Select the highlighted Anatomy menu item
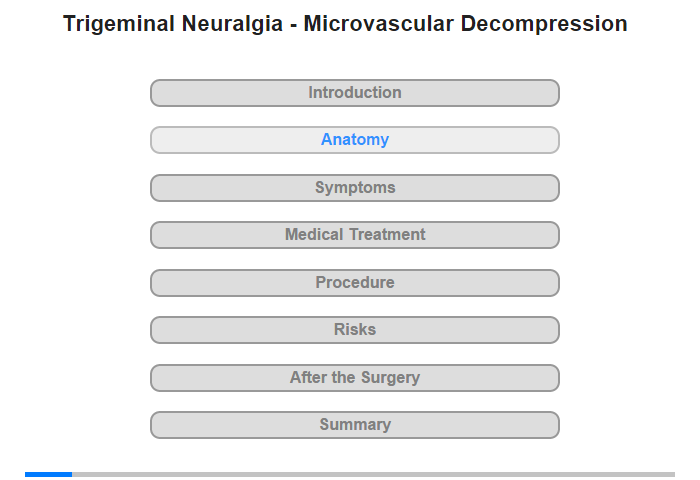 355,140
